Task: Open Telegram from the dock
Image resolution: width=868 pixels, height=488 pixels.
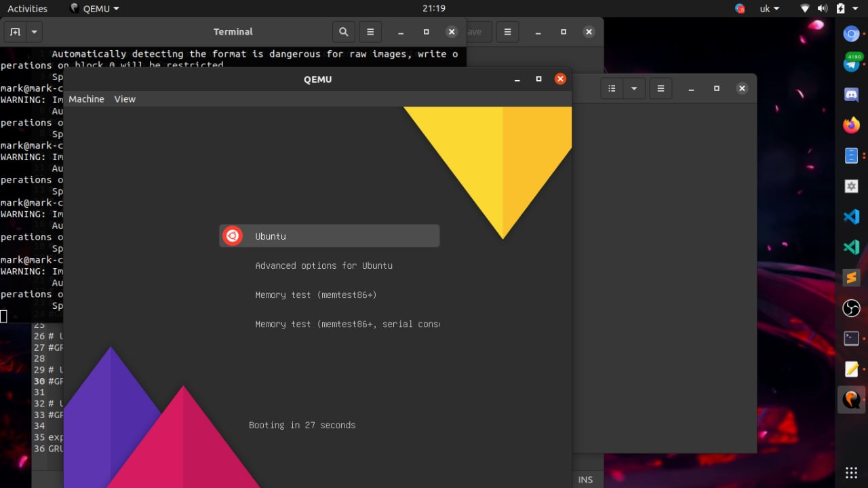Action: 851,63
